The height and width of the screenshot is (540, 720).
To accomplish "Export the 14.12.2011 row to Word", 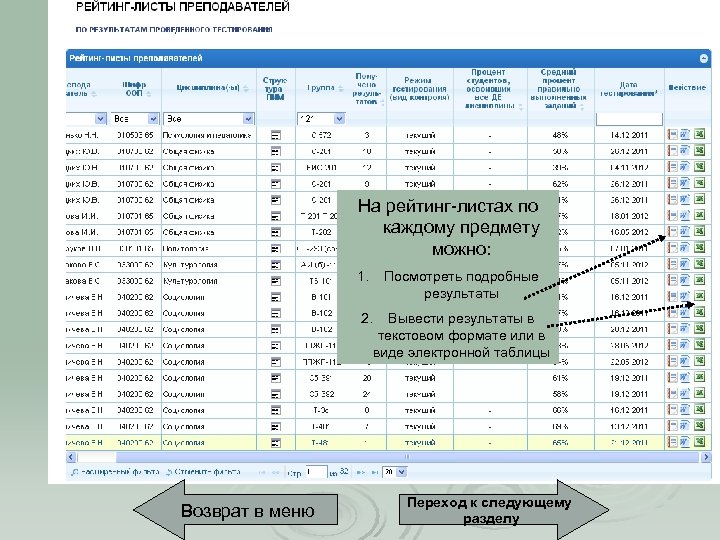I will 685,135.
